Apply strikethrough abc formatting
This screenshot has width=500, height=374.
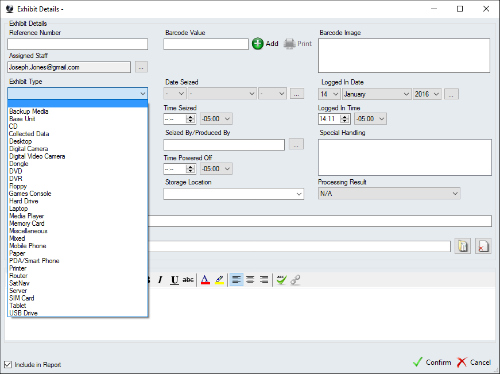click(x=188, y=280)
